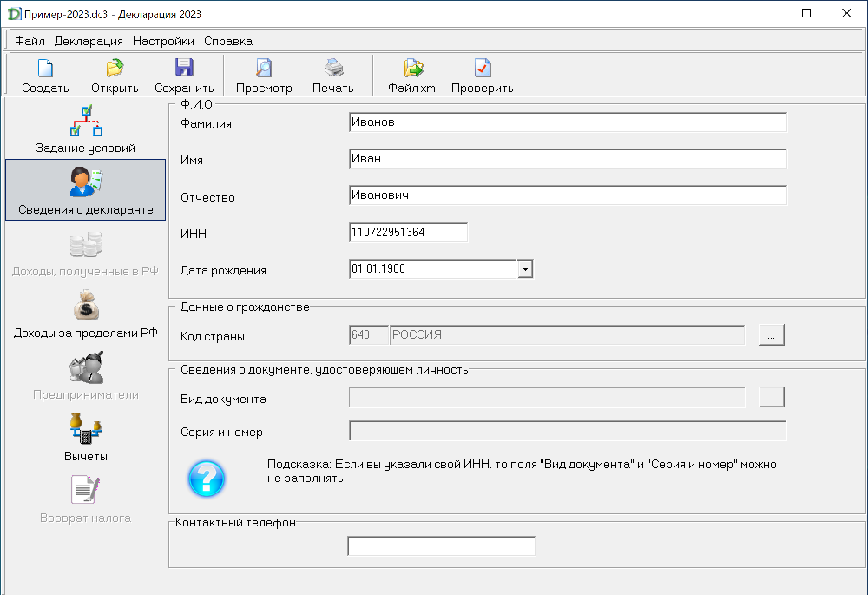Open the Декларация menu
Viewport: 868px width, 595px height.
(89, 41)
